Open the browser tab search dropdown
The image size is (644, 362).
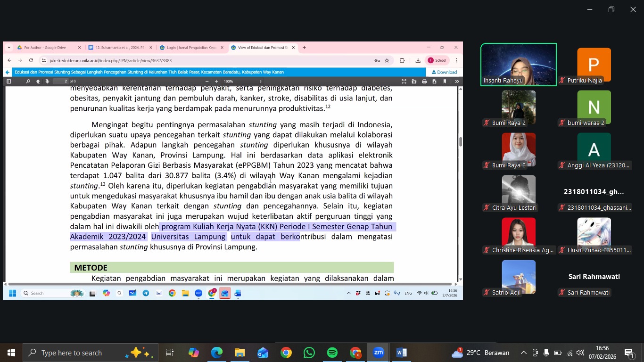[9, 48]
